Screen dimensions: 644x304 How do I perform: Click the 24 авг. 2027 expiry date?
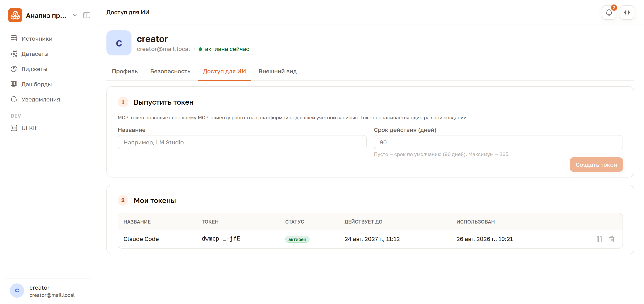372,239
